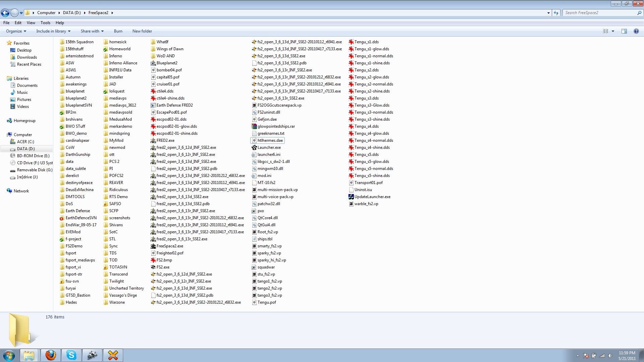Select the FS2.bmp file icon
The height and width of the screenshot is (362, 644).
(153, 260)
